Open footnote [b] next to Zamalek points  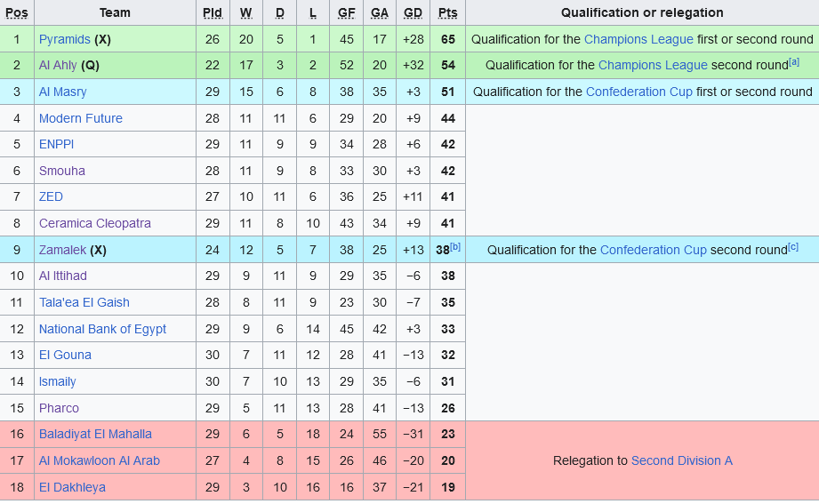tap(455, 246)
